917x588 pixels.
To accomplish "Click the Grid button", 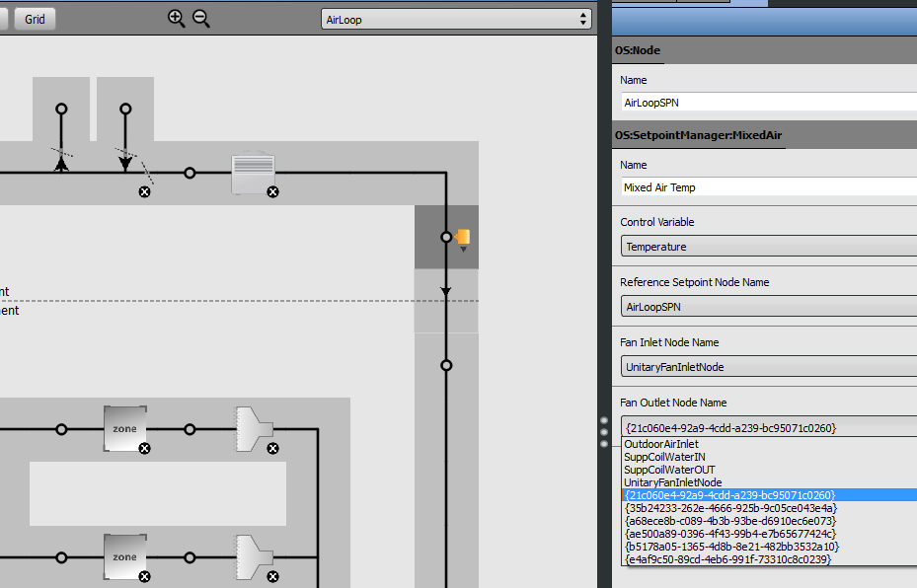I will tap(35, 20).
